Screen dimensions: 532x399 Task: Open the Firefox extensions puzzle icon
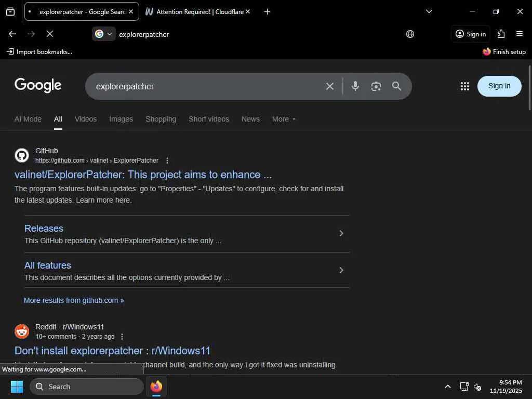pos(501,34)
